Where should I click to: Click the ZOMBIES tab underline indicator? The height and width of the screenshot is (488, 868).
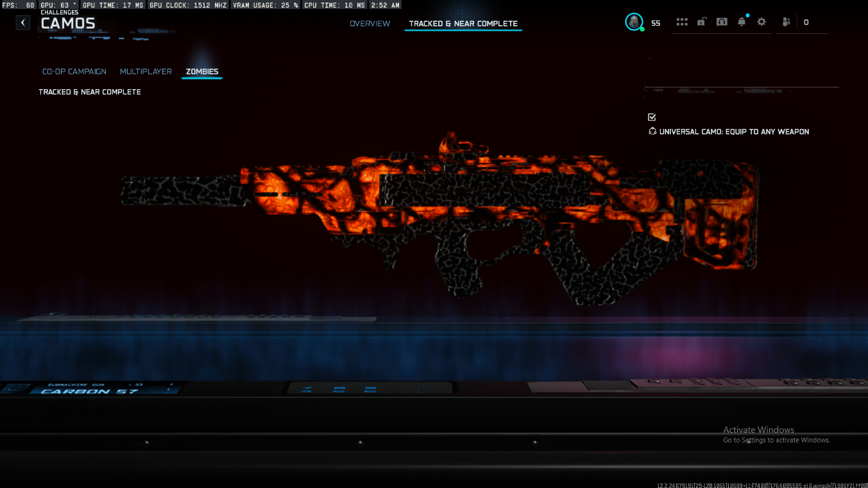201,80
